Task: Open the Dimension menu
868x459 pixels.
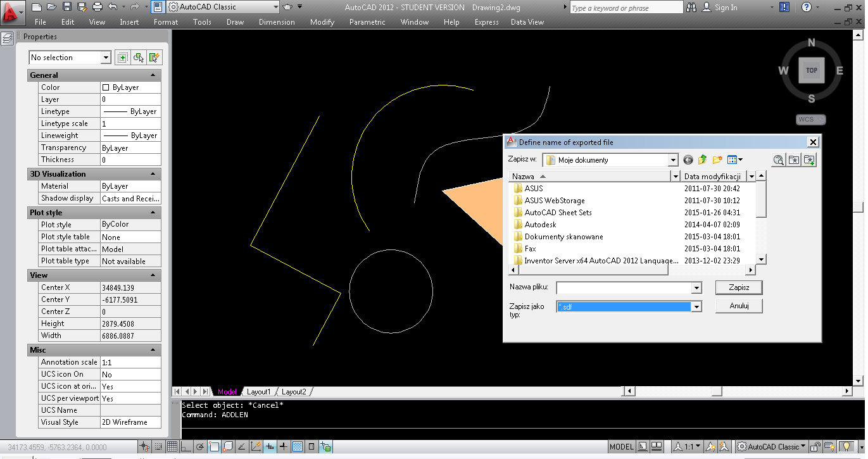Action: click(277, 22)
